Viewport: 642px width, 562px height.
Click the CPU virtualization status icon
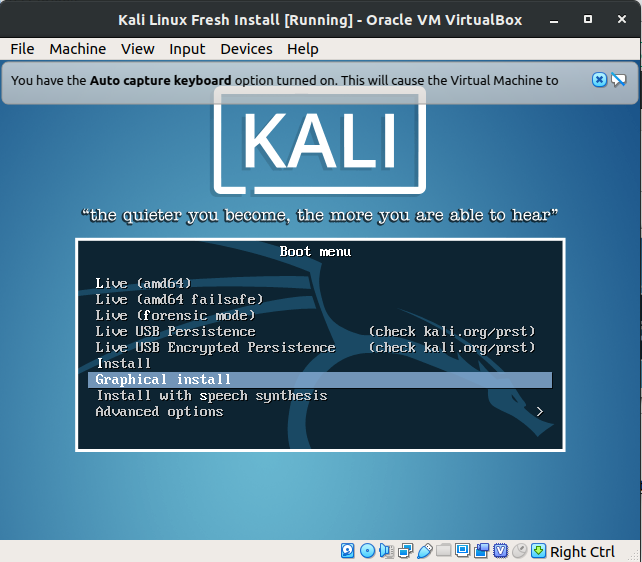[x=500, y=551]
